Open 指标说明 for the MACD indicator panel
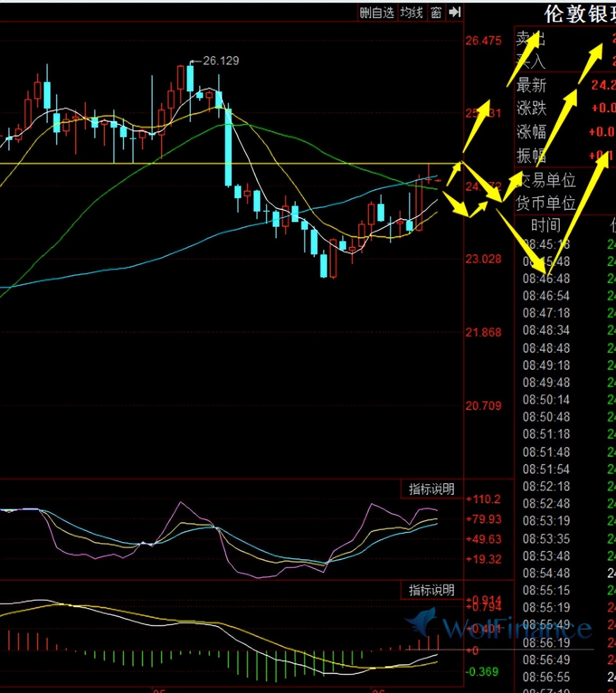The image size is (616, 693). click(431, 590)
